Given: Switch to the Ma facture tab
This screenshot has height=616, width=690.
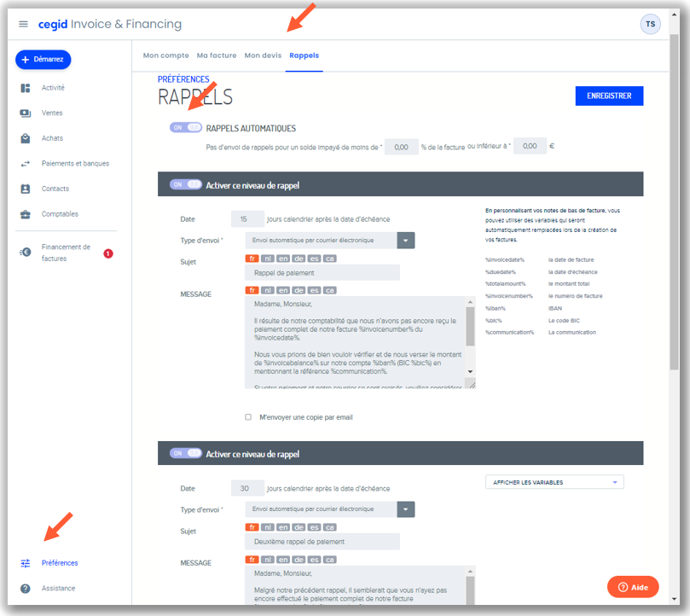Looking at the screenshot, I should [x=217, y=55].
